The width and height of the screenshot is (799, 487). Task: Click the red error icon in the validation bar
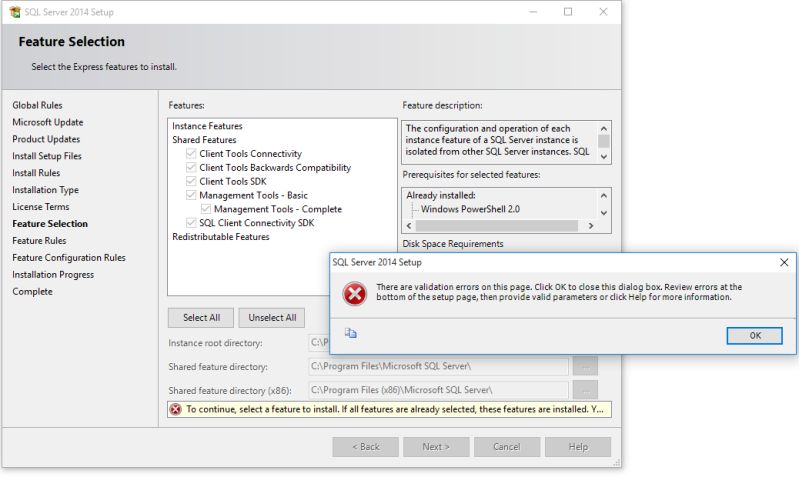point(176,409)
